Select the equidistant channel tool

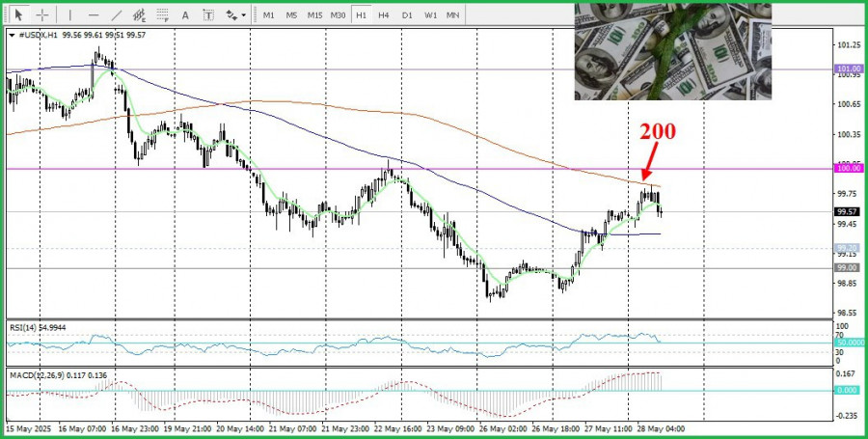[x=139, y=14]
